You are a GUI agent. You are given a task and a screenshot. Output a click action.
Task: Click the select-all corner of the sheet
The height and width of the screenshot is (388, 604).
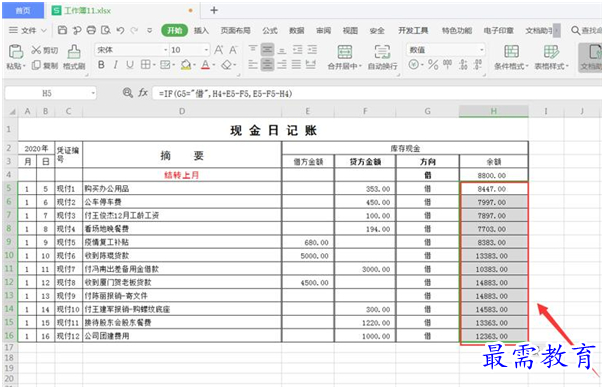12,112
